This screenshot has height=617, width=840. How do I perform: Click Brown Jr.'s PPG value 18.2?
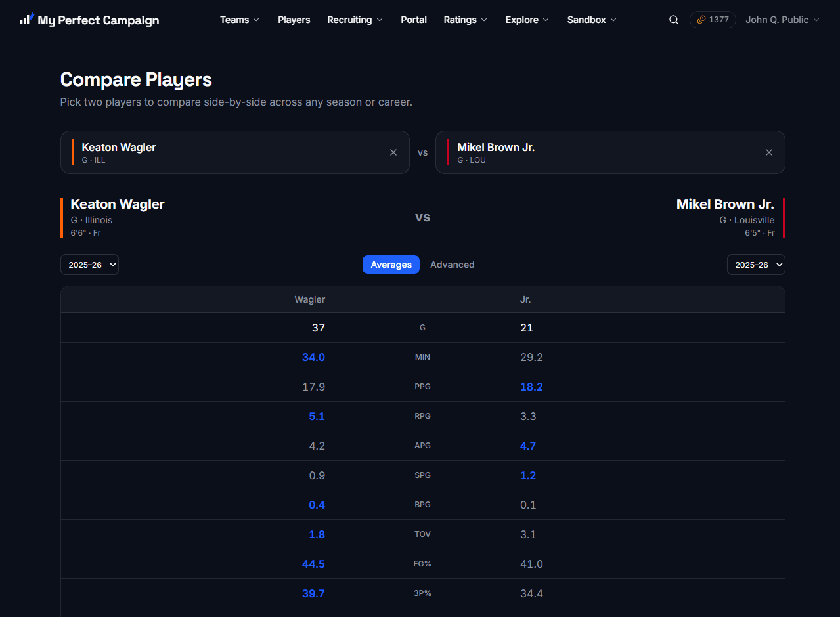531,387
